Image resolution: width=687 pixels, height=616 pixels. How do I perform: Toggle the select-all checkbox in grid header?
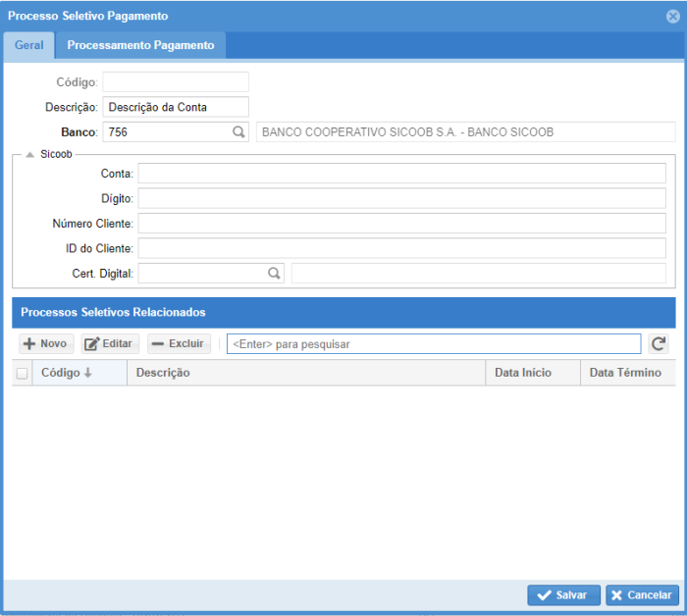(22, 373)
